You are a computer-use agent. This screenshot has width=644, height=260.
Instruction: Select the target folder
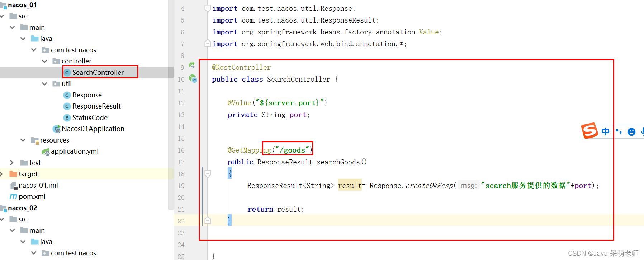28,174
